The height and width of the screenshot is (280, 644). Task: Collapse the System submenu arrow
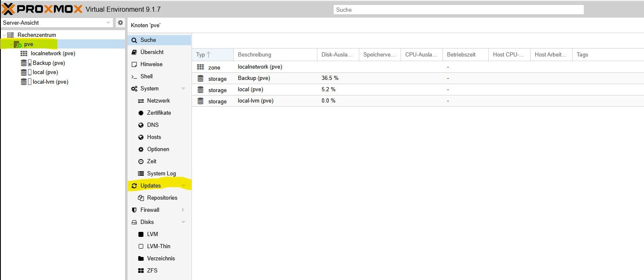tap(183, 89)
